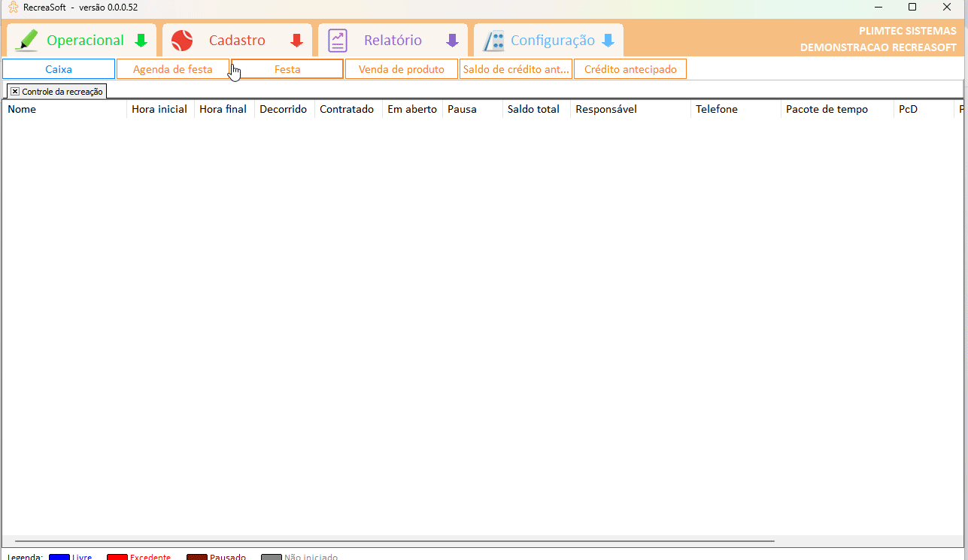Image resolution: width=968 pixels, height=560 pixels.
Task: Expand Cadastro menu with red arrow
Action: point(296,41)
